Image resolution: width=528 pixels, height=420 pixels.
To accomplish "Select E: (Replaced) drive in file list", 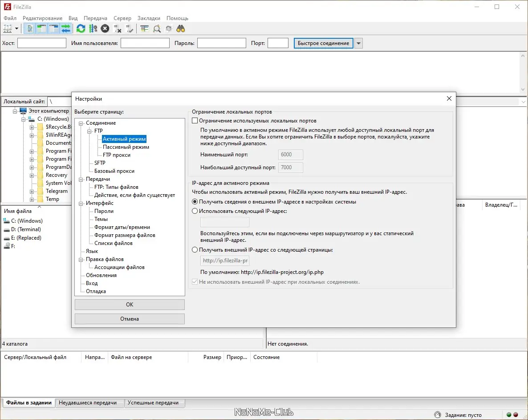I will point(22,238).
